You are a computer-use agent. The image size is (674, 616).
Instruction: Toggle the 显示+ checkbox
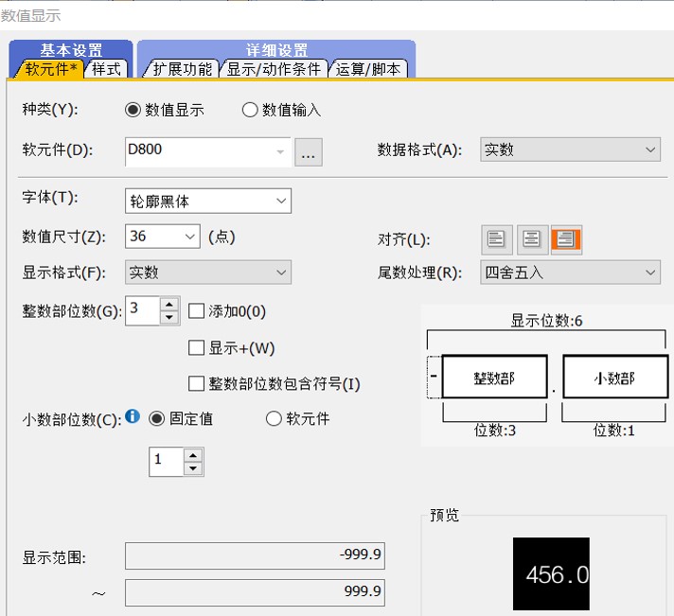tap(197, 347)
